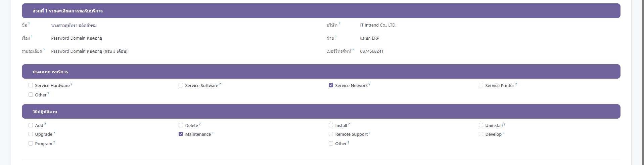Enable the Service Software checkbox
The height and width of the screenshot is (165, 644).
pyautogui.click(x=181, y=85)
